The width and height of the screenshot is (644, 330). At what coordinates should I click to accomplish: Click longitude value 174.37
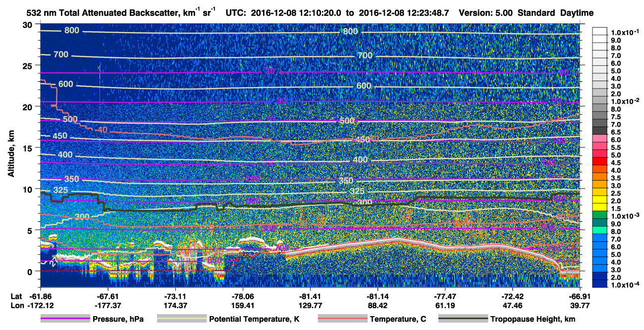coord(175,305)
